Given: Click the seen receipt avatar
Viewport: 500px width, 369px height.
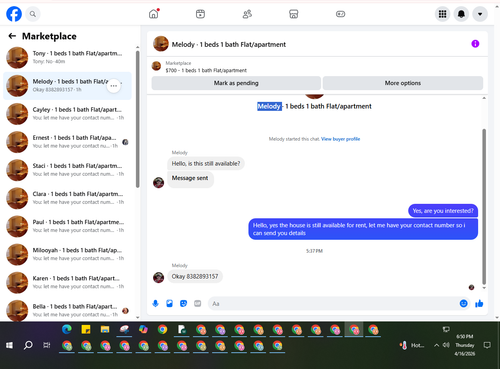Looking at the screenshot, I should pos(471,287).
